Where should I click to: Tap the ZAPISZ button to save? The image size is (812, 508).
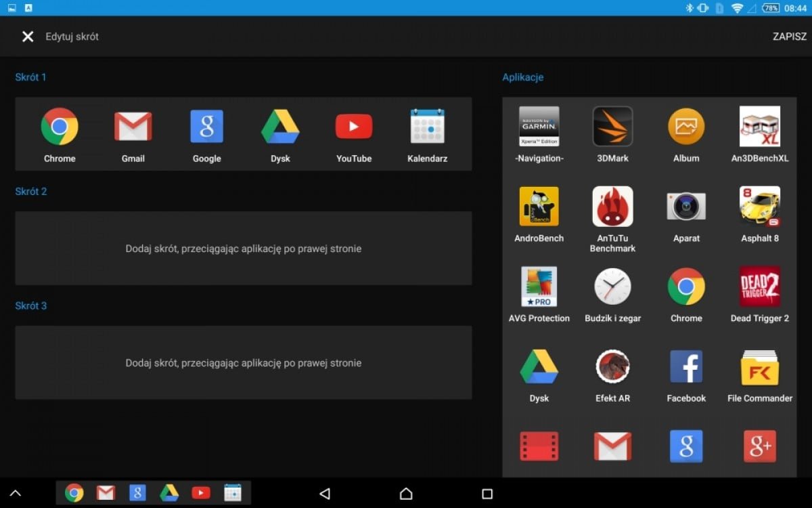(790, 37)
